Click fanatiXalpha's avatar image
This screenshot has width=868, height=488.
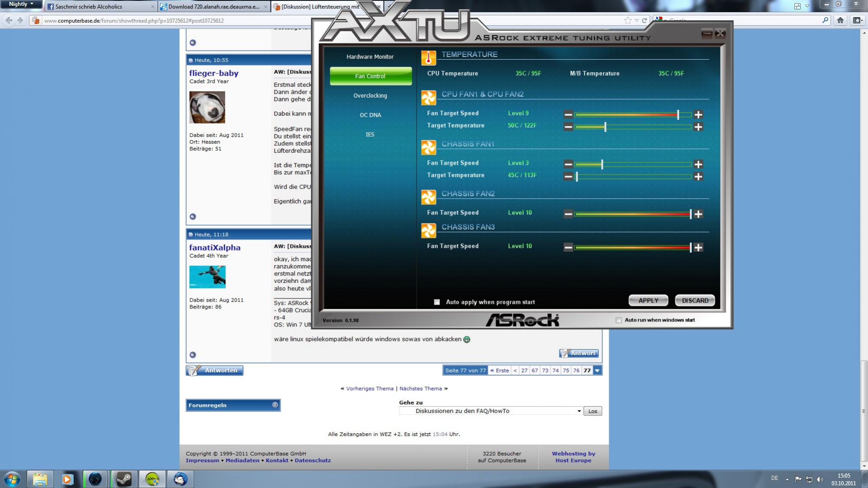tap(207, 277)
